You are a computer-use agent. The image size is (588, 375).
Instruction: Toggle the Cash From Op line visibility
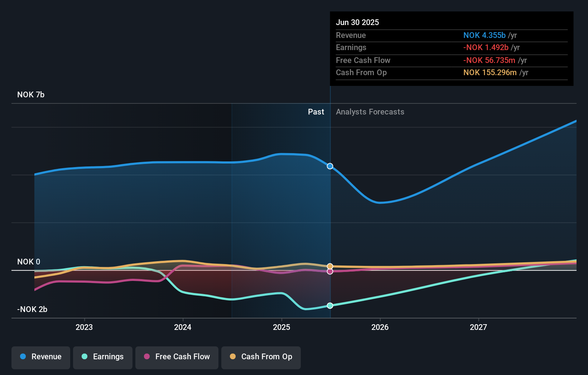tap(261, 357)
